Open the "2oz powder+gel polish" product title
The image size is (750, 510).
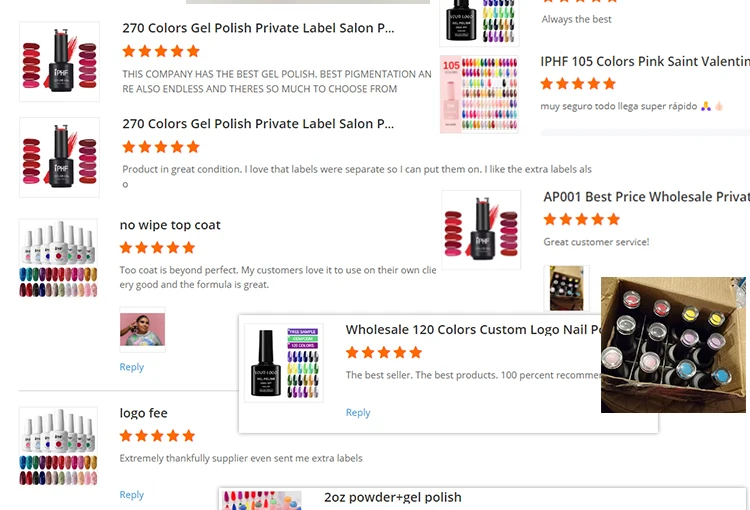(392, 497)
